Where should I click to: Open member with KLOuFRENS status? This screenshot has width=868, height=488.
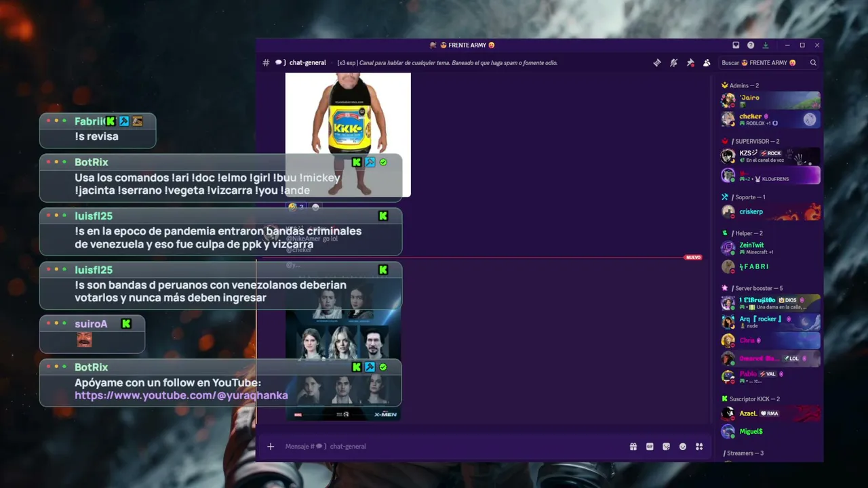tap(770, 175)
